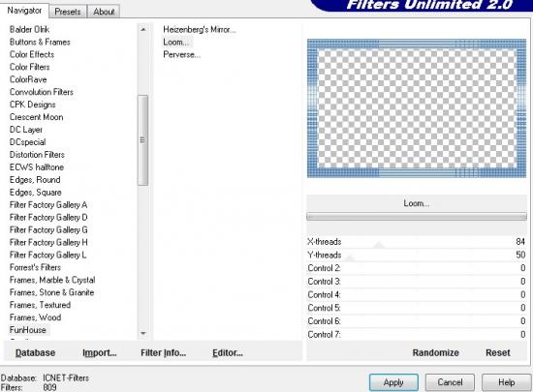Click the category list scroll-down arrow

[x=143, y=333]
